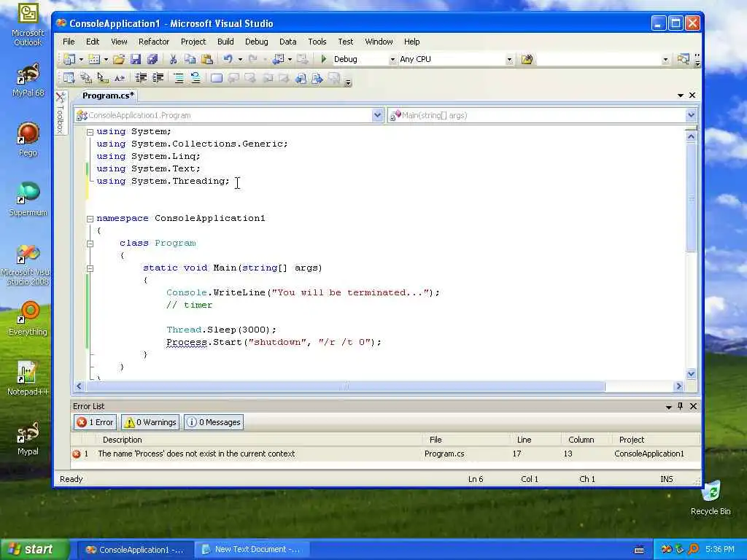Open the Find combo box dropdown arrow
This screenshot has width=747, height=560.
pos(665,60)
